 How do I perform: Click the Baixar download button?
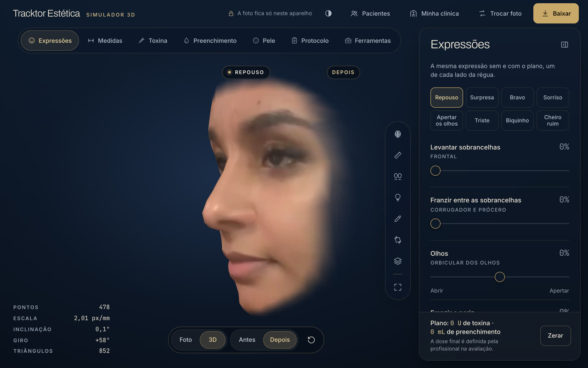556,13
